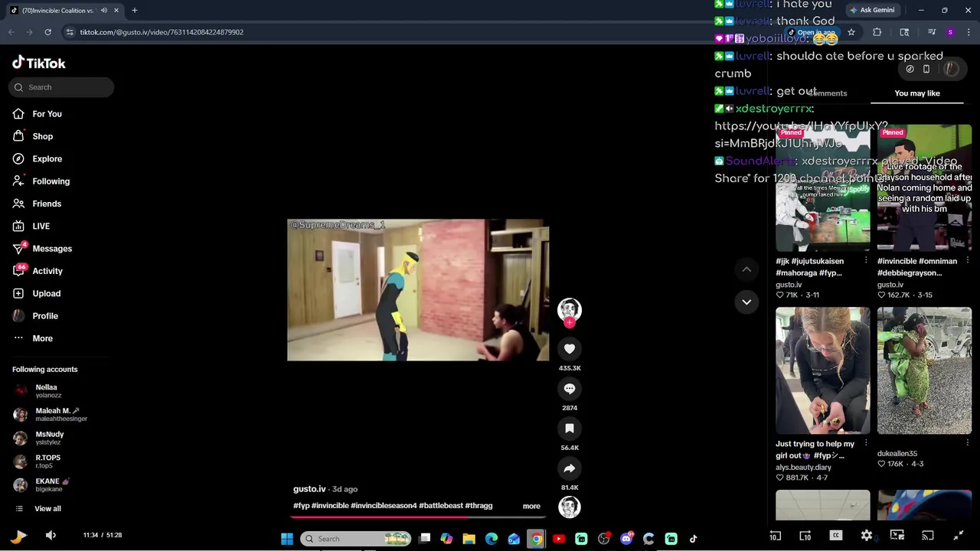Mute the outer player volume
This screenshot has width=980, height=551.
pyautogui.click(x=51, y=536)
